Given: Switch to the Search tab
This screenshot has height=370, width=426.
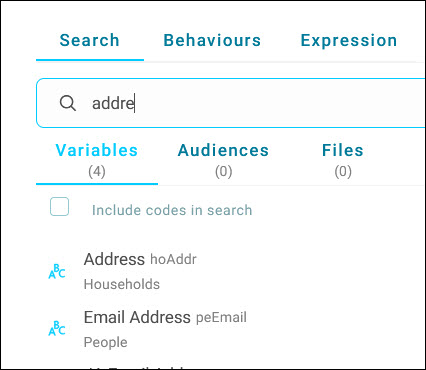Looking at the screenshot, I should pos(89,40).
